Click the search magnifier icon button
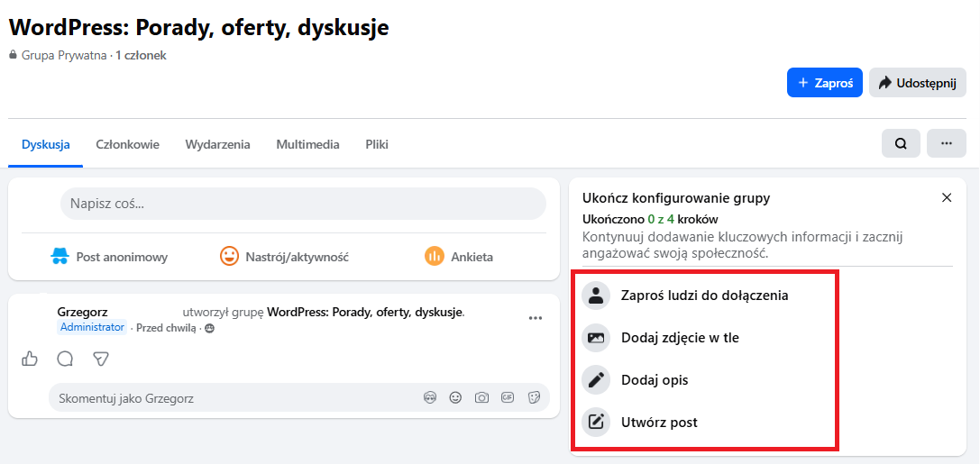This screenshot has height=464, width=980. coord(901,143)
